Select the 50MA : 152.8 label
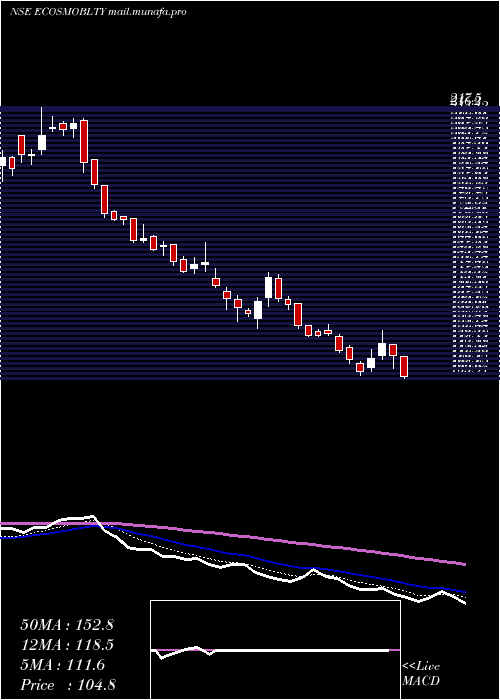500x700 pixels. (67, 625)
